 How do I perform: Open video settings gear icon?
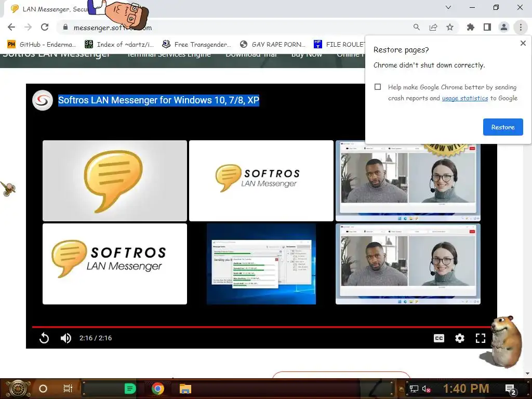tap(460, 338)
